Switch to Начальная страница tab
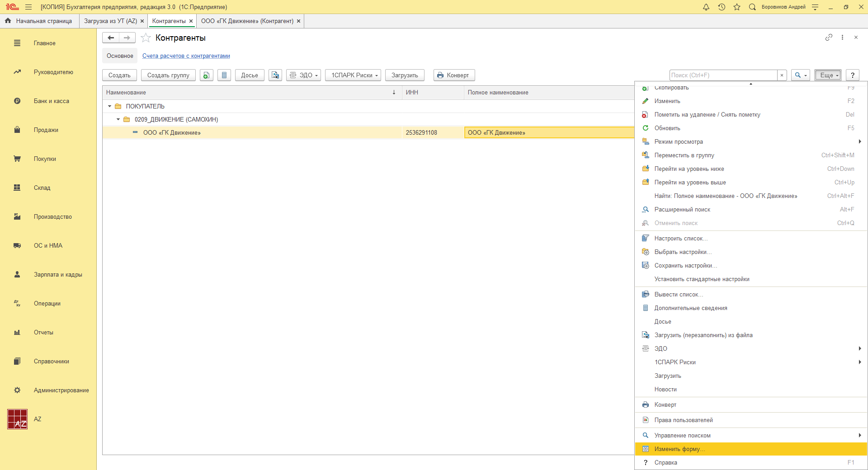The image size is (868, 470). tap(40, 21)
